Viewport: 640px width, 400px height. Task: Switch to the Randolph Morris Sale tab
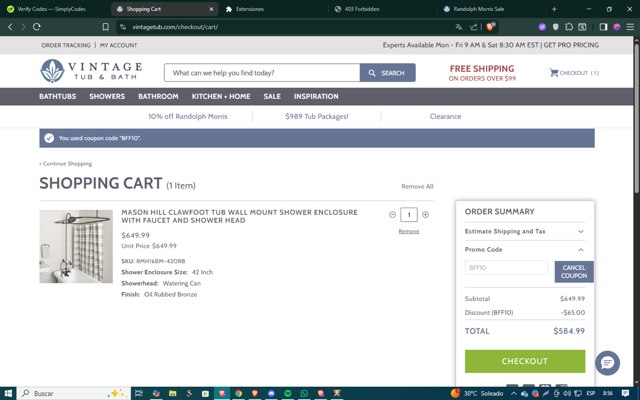coord(479,9)
